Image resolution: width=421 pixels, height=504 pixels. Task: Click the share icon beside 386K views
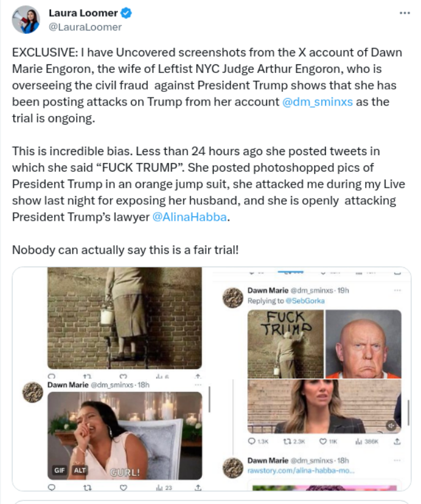click(x=396, y=441)
